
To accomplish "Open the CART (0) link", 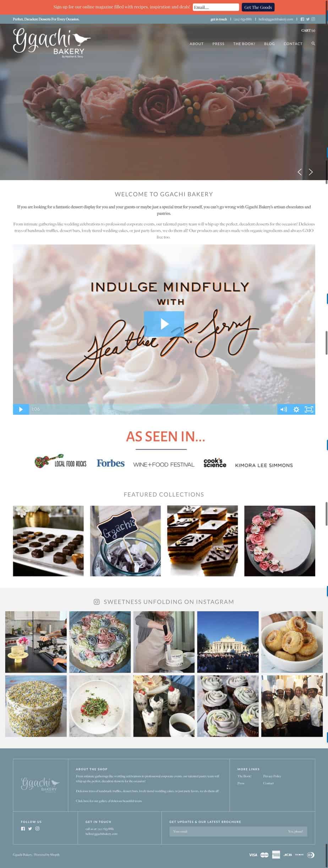I will coord(308,31).
